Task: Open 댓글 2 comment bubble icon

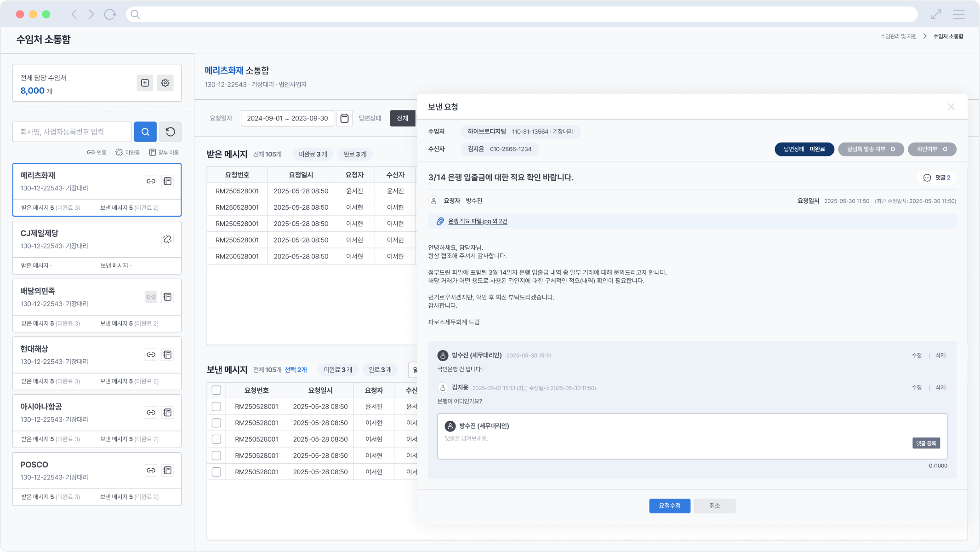Action: pyautogui.click(x=927, y=178)
